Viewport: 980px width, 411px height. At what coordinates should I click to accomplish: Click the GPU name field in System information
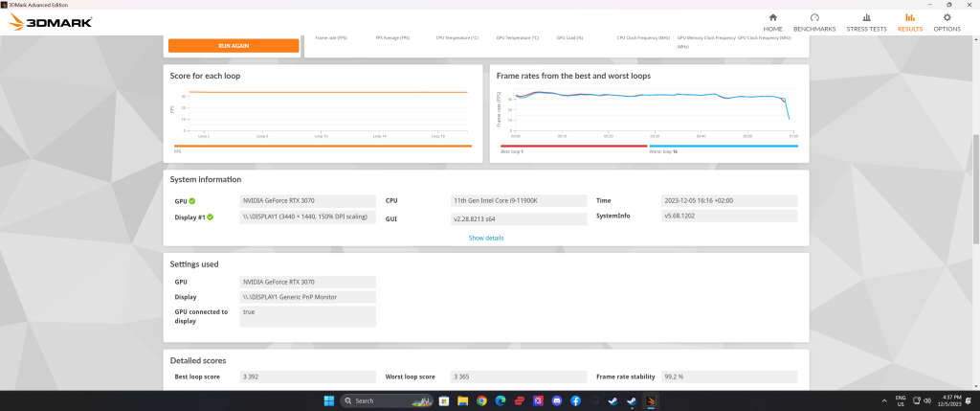[307, 201]
